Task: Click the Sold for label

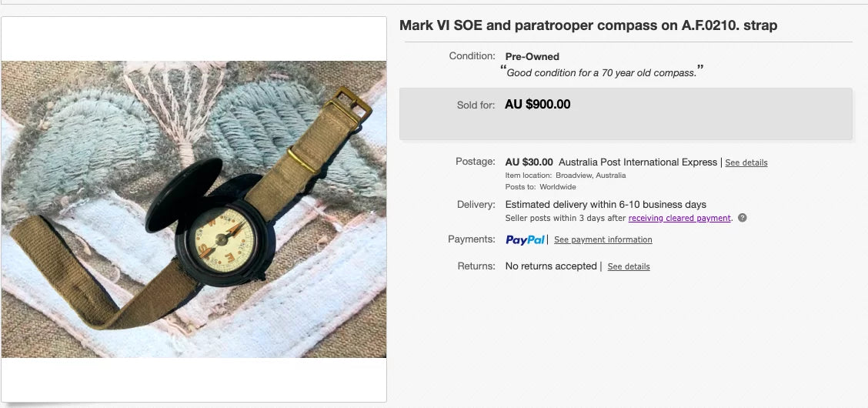Action: (x=476, y=105)
